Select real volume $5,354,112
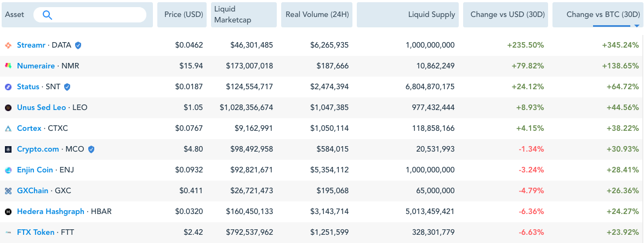This screenshot has height=243, width=644. point(329,170)
